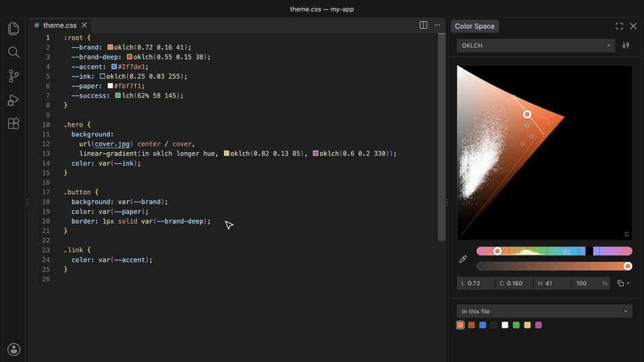This screenshot has width=644, height=362.
Task: Open the Extensions sidebar icon
Action: tap(13, 123)
